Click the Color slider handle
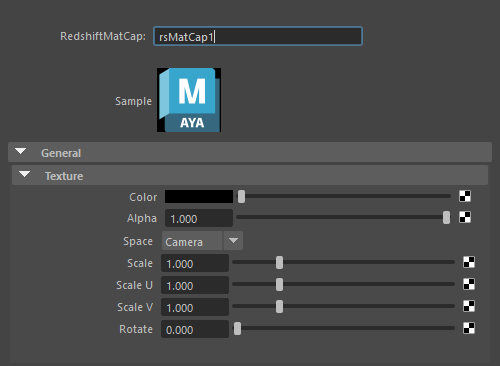Viewport: 500px width, 366px height. (x=241, y=197)
